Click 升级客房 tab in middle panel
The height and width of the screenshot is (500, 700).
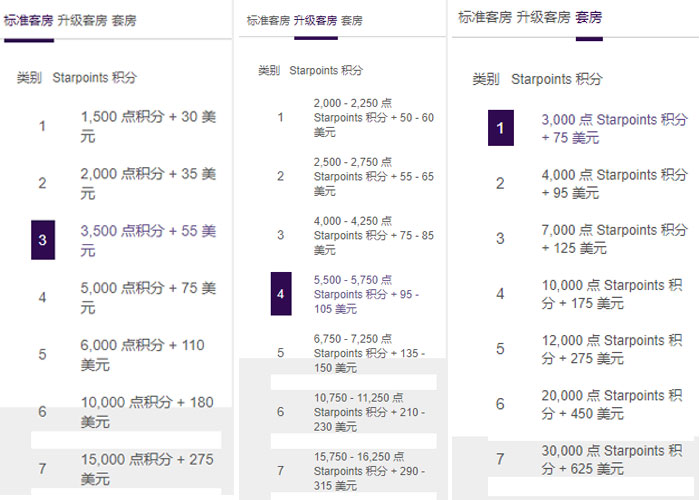(315, 20)
